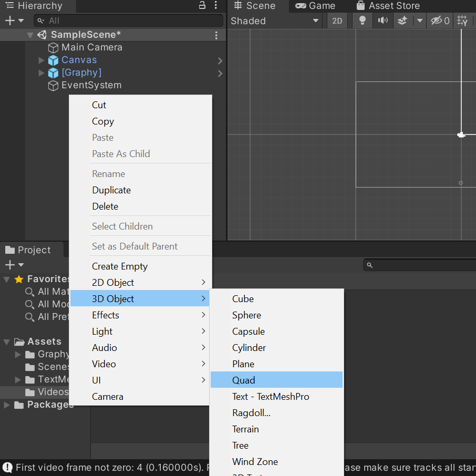476x476 pixels.
Task: Toggle scene audio with the speaker icon
Action: click(382, 21)
